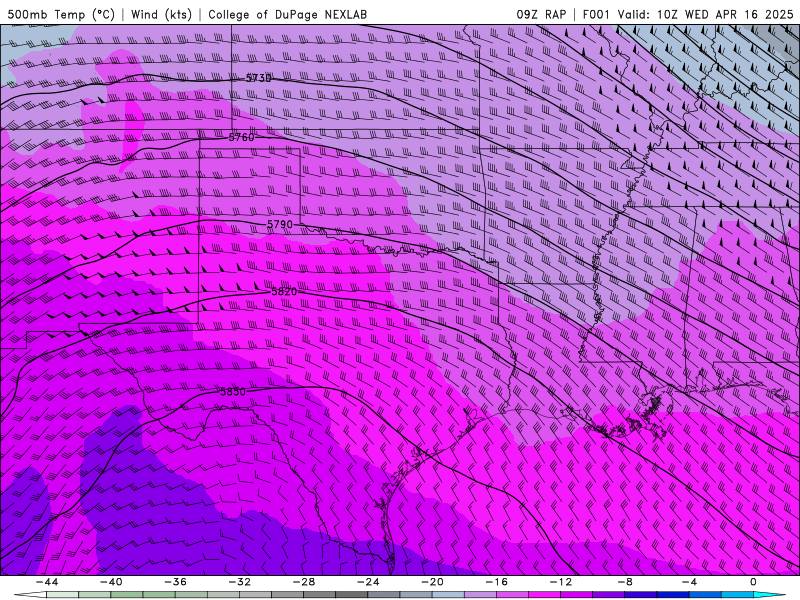Click the white arrow end of color bar
Viewport: 800px width, 600px height.
click(31, 595)
